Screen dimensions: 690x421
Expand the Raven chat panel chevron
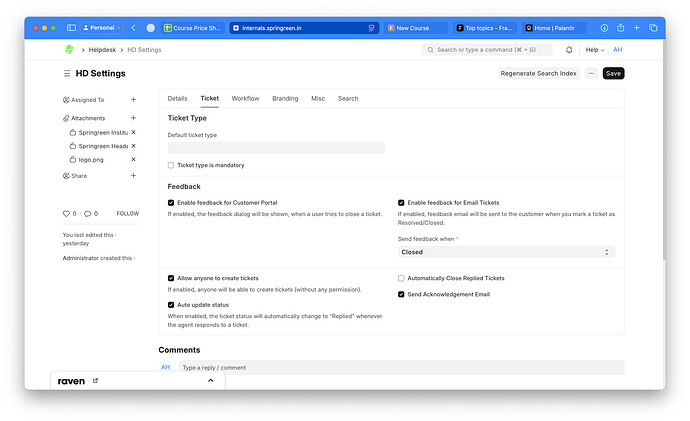[x=210, y=381]
